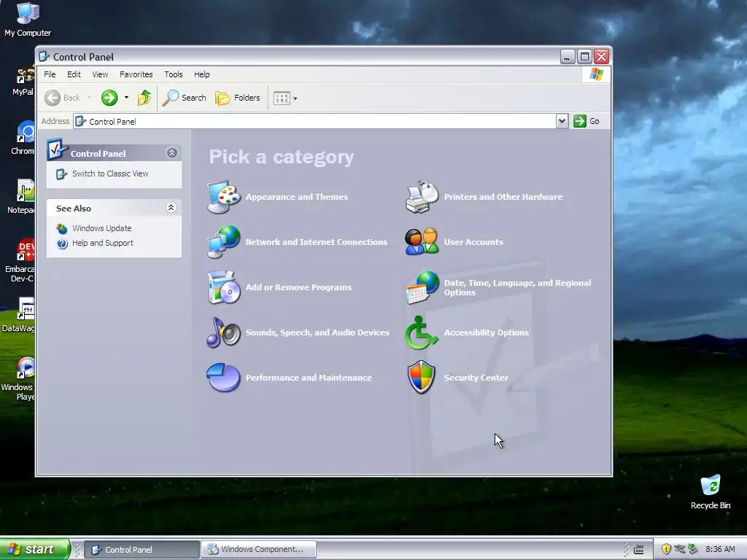Click inside the Address bar field

[x=314, y=122]
